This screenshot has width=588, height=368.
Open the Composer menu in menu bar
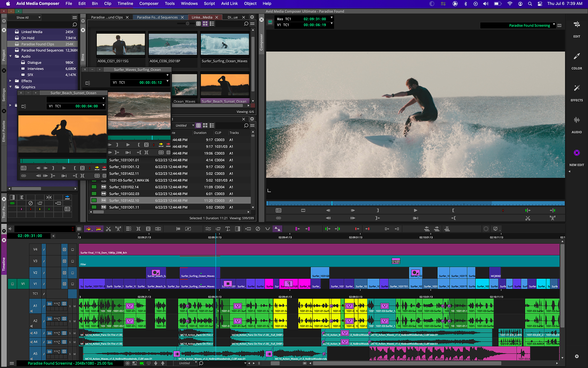[149, 4]
